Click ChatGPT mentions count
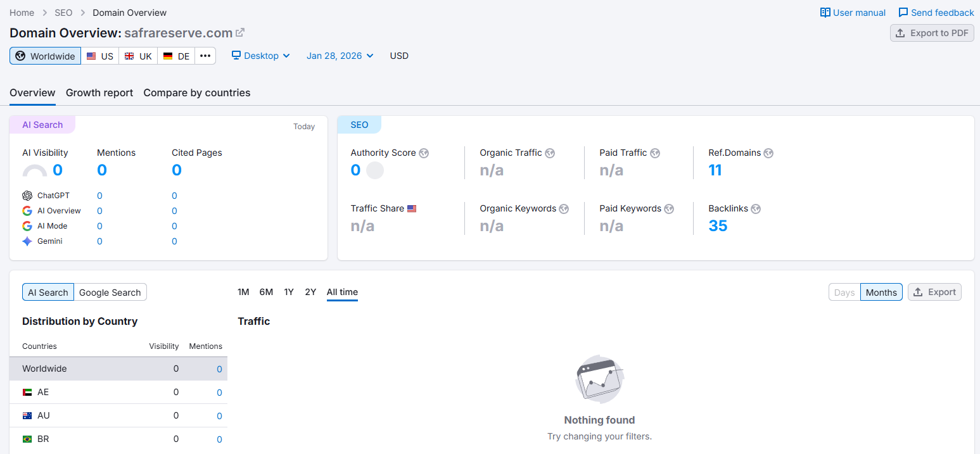Screen dimensions: 980x454 tap(99, 196)
